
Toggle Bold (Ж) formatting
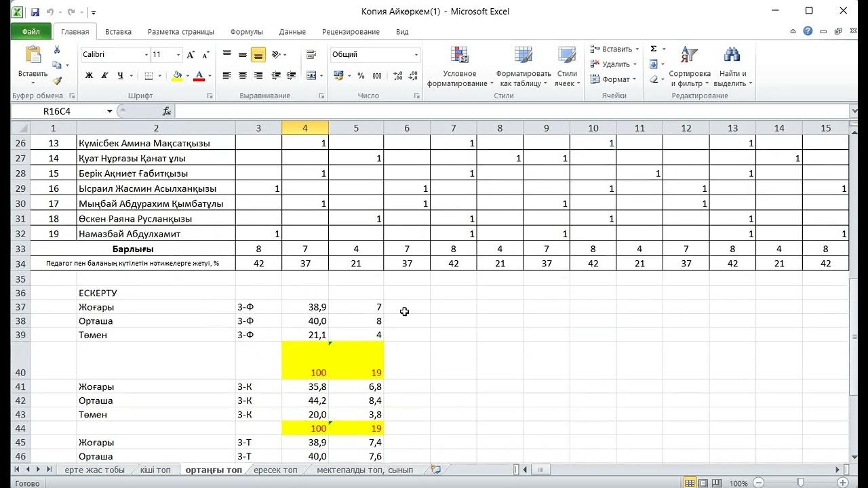[89, 76]
